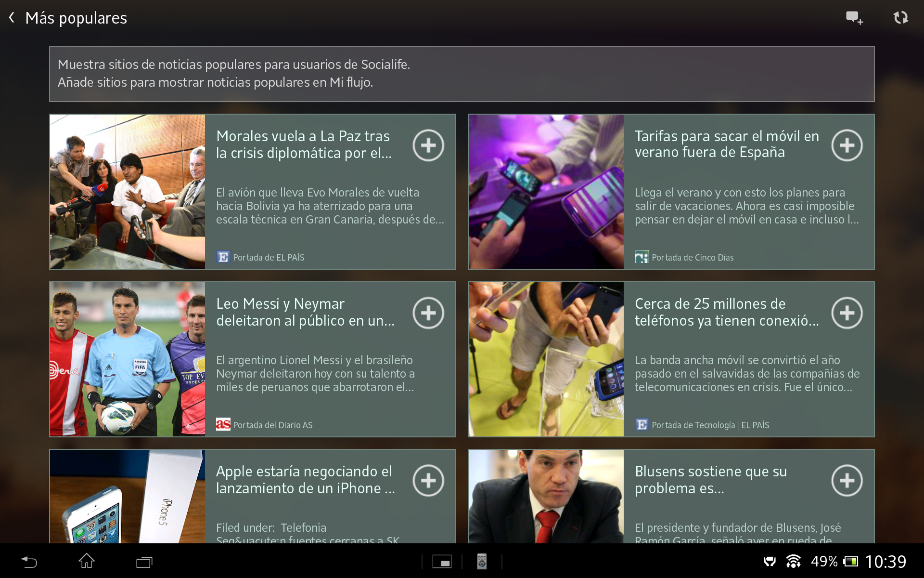Open the Messi and Neymar photo
This screenshot has height=578, width=924.
pyautogui.click(x=128, y=359)
